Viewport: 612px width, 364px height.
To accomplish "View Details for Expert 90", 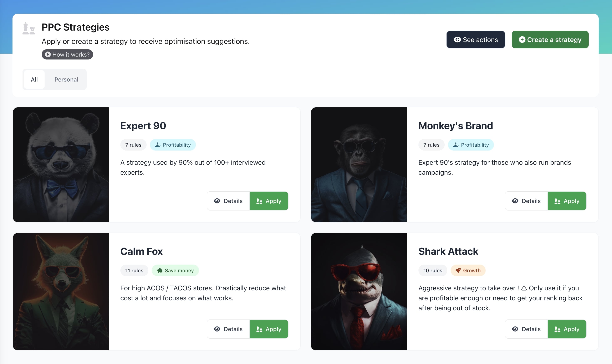I will tap(228, 201).
